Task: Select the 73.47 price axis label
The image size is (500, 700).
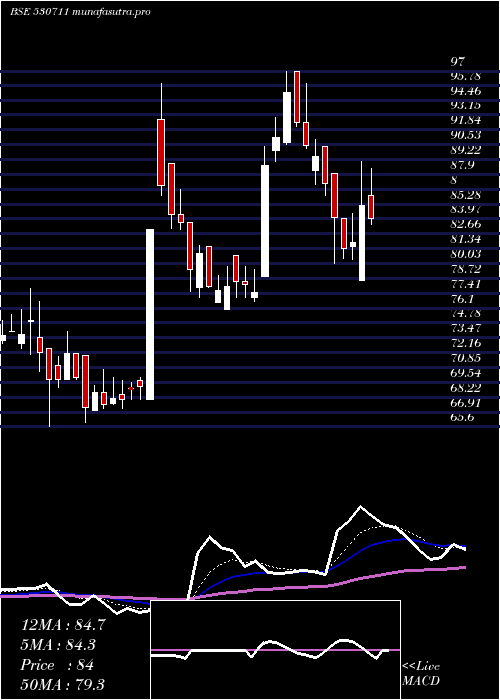Action: pos(465,328)
